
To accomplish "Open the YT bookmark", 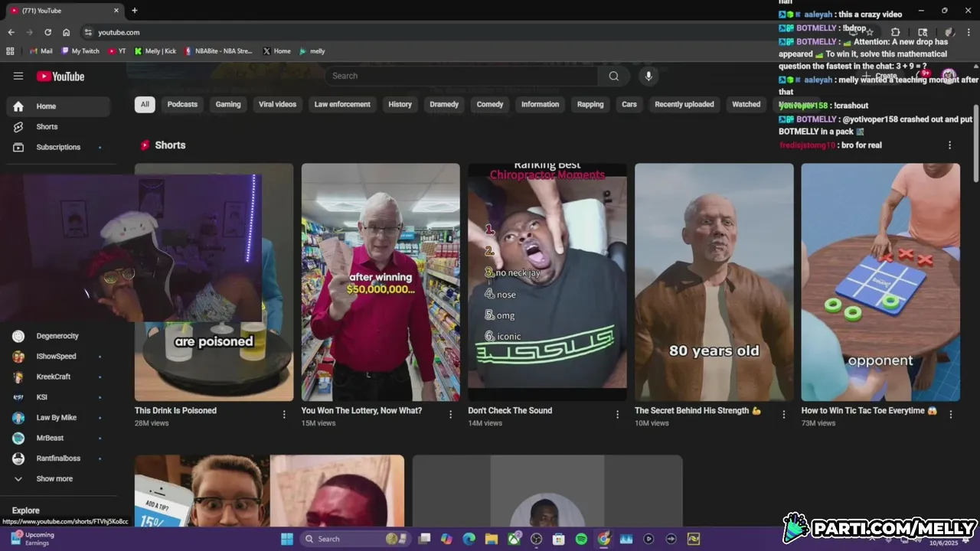I will coord(117,51).
